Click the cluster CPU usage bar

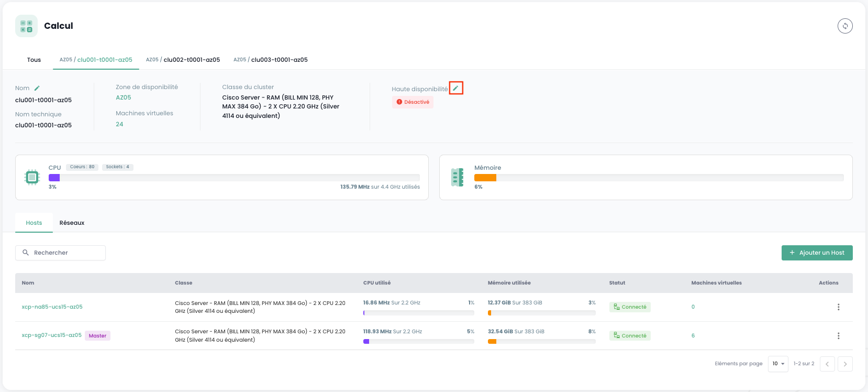coord(234,178)
